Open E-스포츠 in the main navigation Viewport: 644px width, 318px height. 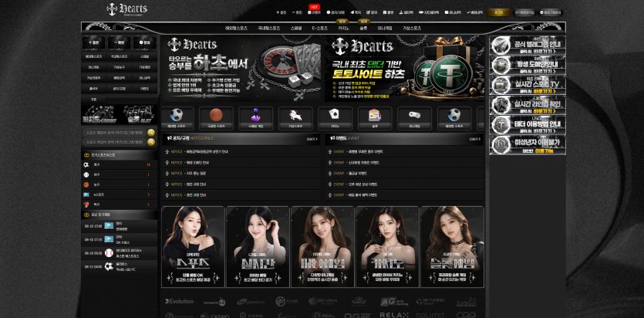coord(319,29)
